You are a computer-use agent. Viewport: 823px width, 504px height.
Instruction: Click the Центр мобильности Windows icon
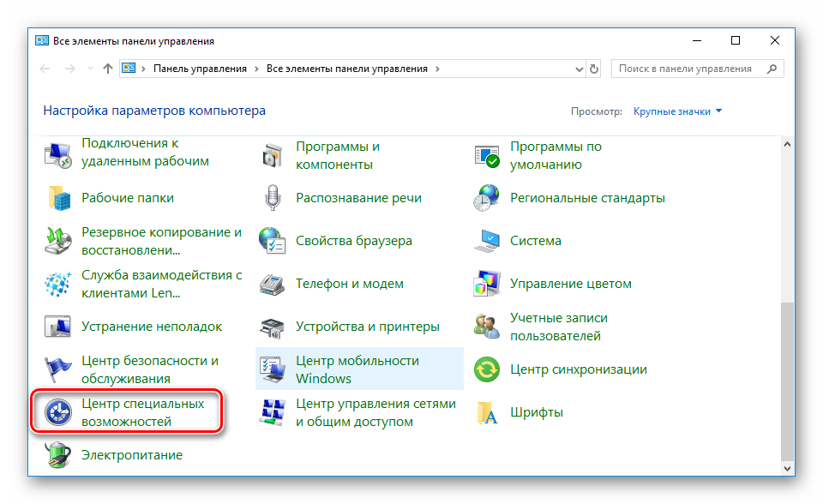click(273, 369)
